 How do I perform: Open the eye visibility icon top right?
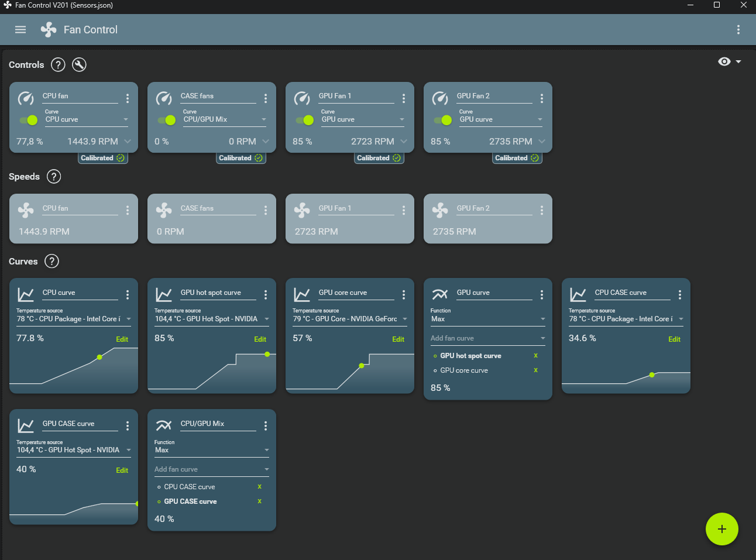click(724, 61)
